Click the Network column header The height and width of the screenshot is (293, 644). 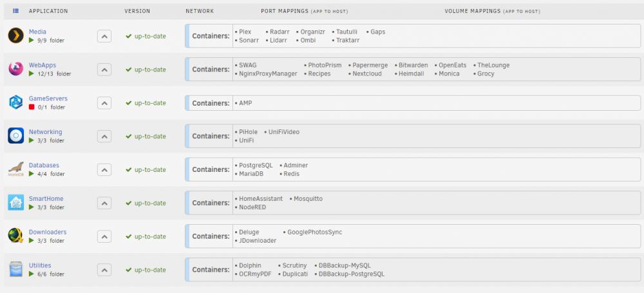click(x=200, y=11)
